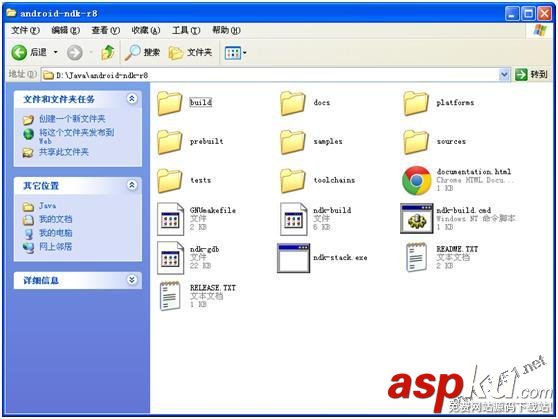Click the 'platforms' folder name
The height and width of the screenshot is (419, 558).
coord(455,103)
